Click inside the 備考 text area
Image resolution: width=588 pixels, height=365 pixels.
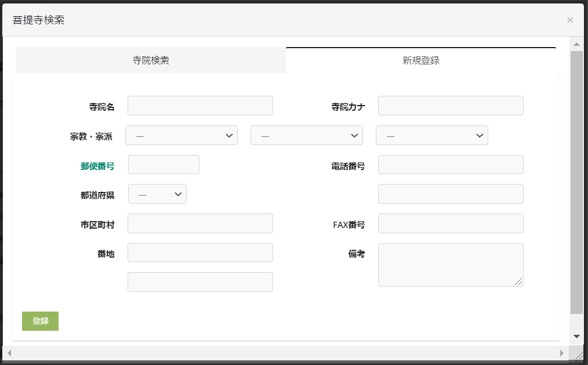[451, 265]
